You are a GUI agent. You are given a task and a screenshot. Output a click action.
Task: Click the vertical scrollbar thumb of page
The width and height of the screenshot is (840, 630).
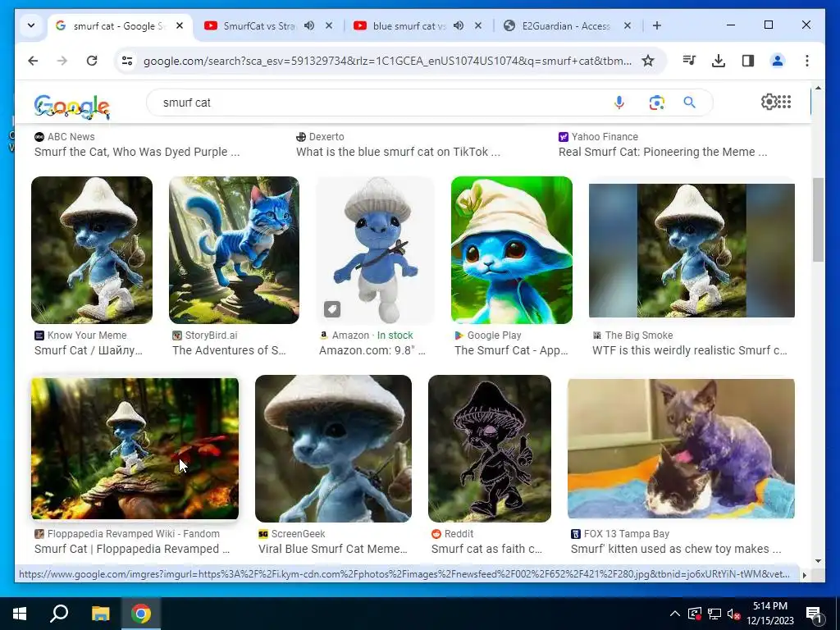(x=818, y=220)
